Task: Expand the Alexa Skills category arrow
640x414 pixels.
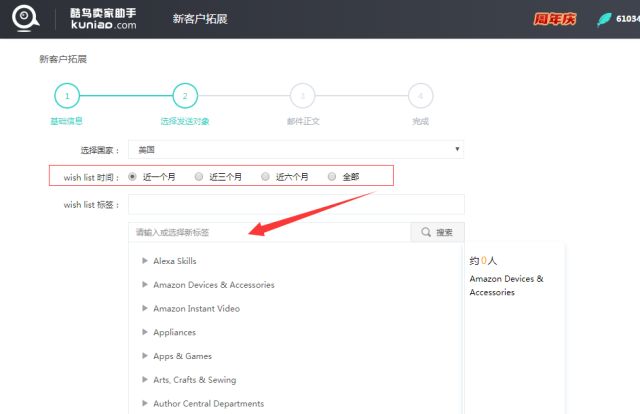Action: coord(144,260)
